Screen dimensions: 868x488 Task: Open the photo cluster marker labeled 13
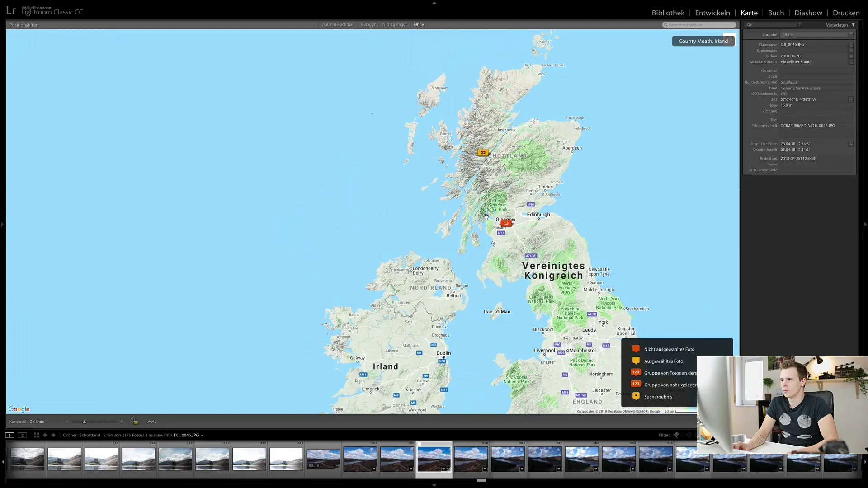coord(506,223)
